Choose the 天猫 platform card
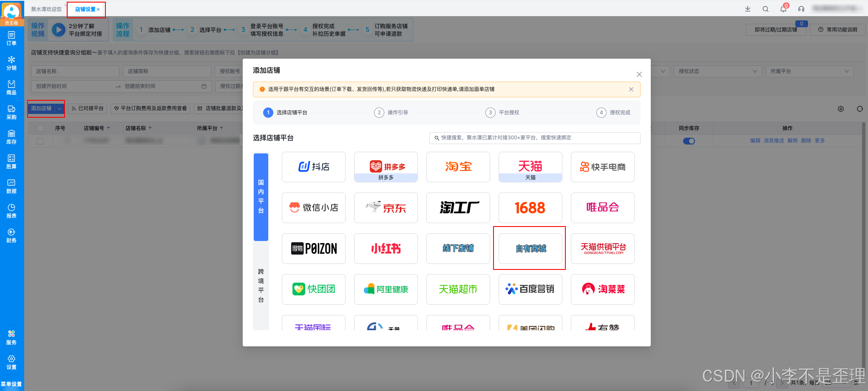Viewport: 868px width, 391px height. (x=530, y=167)
